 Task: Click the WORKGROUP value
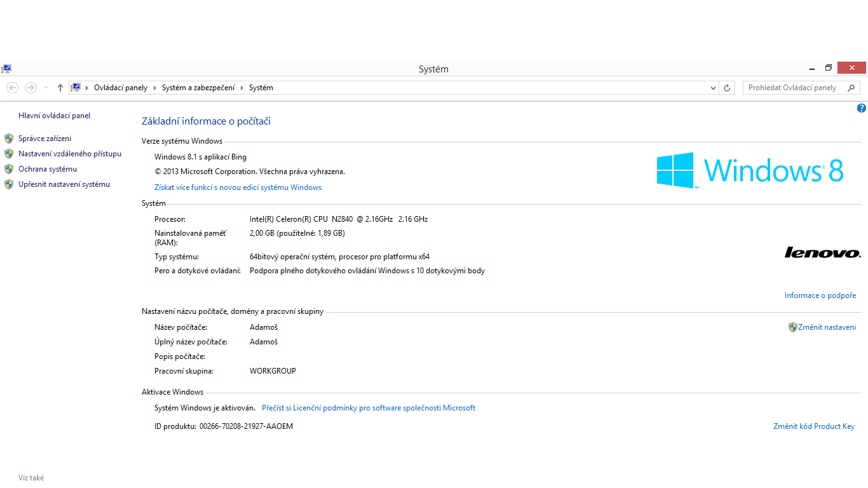273,371
